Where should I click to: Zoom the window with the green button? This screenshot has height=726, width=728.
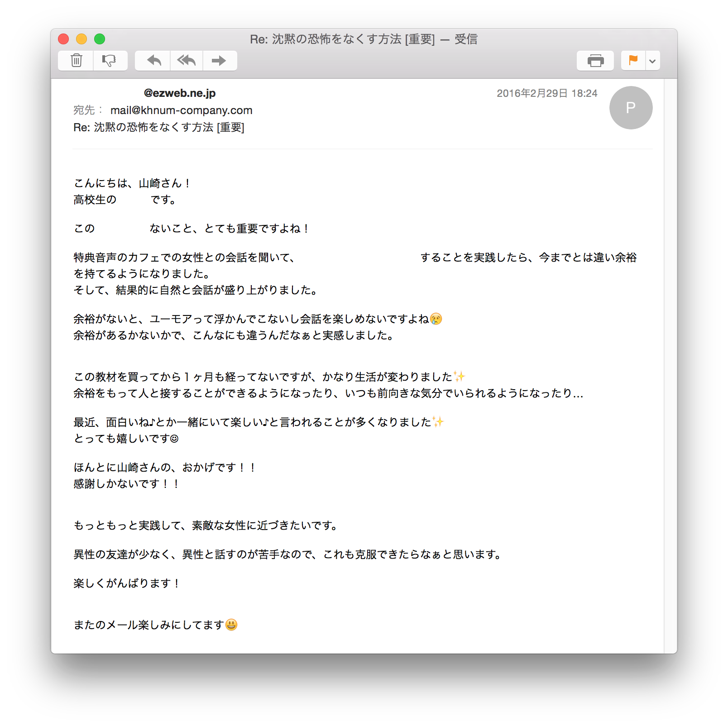(x=100, y=39)
